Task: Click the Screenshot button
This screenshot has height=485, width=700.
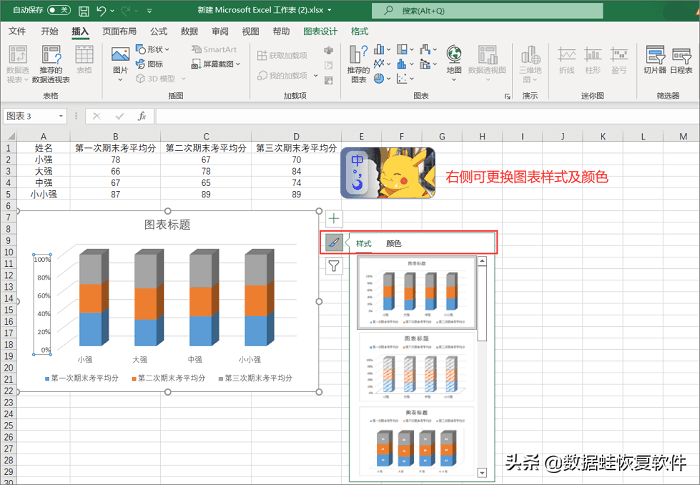Action: [x=216, y=64]
